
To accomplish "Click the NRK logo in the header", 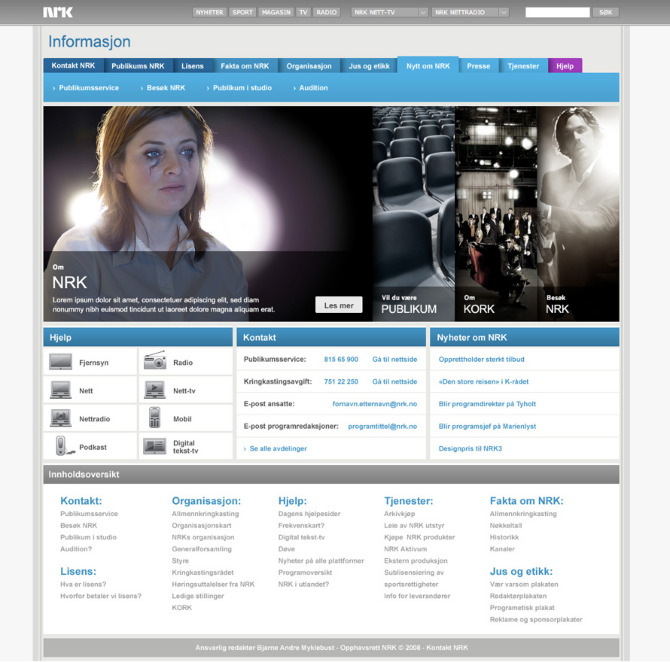I will (58, 12).
